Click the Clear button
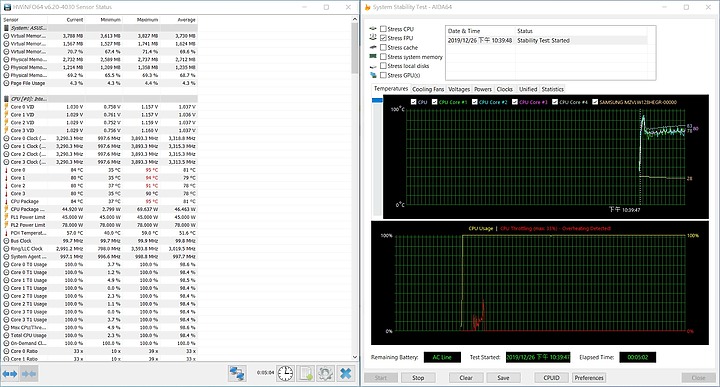 pyautogui.click(x=466, y=378)
